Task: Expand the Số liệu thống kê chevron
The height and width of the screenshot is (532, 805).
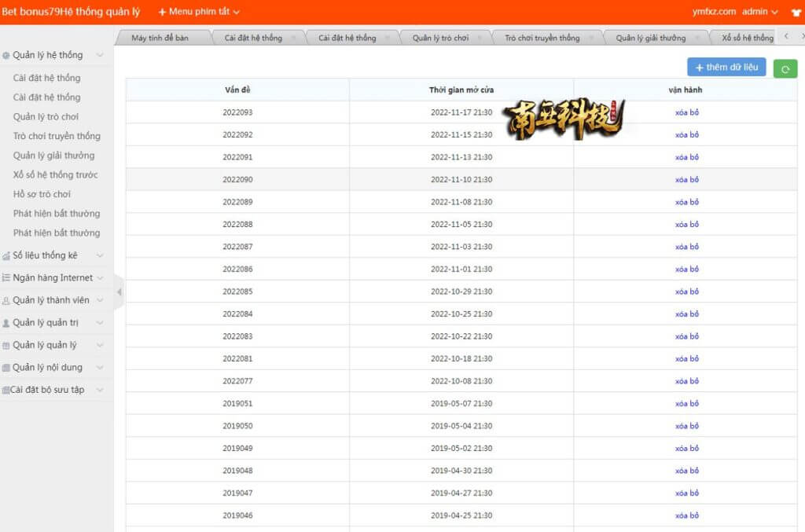Action: (x=100, y=255)
